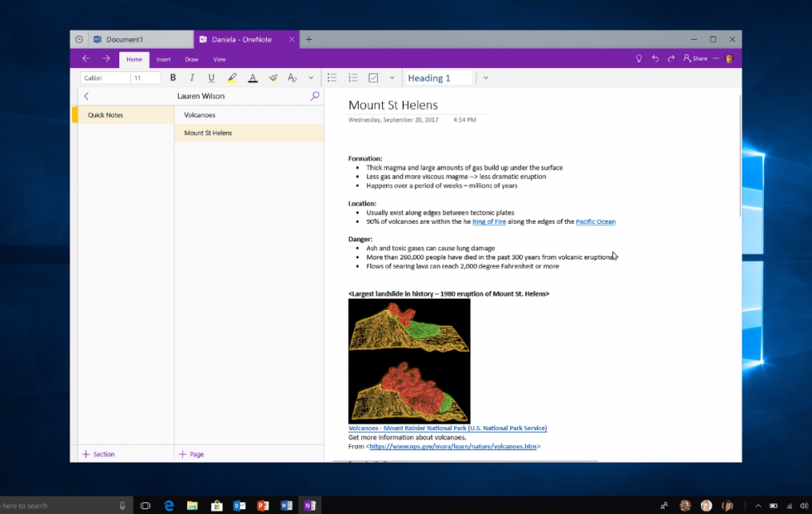Click the font size 11 field
812x514 pixels.
click(x=145, y=78)
